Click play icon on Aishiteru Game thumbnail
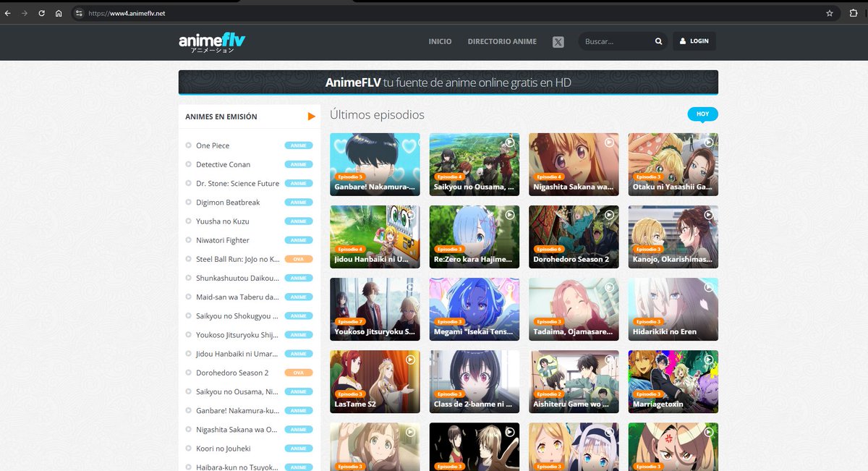The width and height of the screenshot is (868, 471). 609,360
